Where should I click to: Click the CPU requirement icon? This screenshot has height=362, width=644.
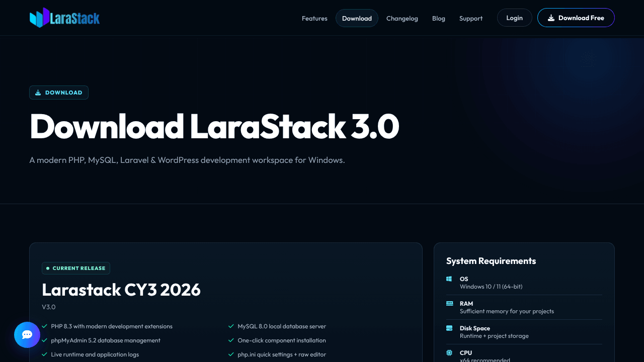coord(449,352)
